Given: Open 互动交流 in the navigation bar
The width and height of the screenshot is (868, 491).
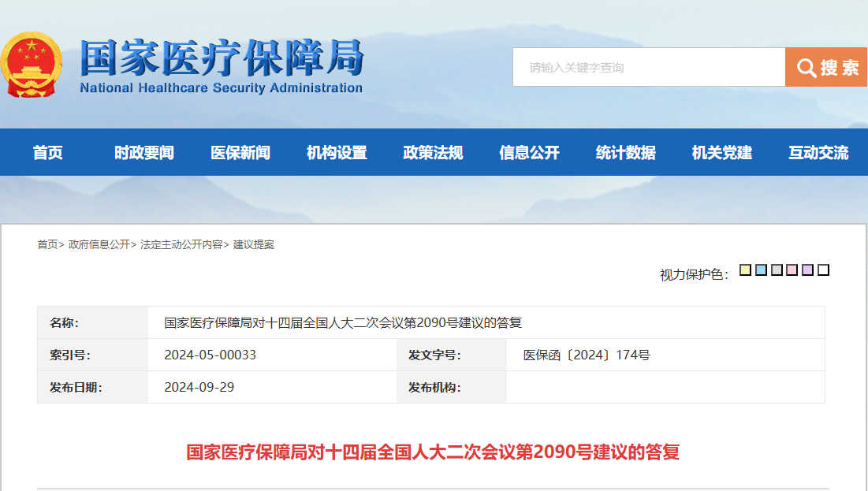Looking at the screenshot, I should [818, 153].
